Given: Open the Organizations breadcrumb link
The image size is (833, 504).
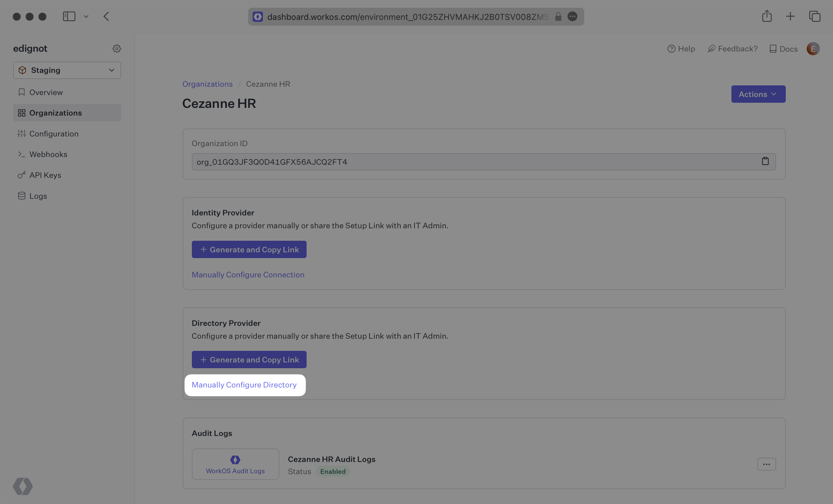Looking at the screenshot, I should coord(207,84).
